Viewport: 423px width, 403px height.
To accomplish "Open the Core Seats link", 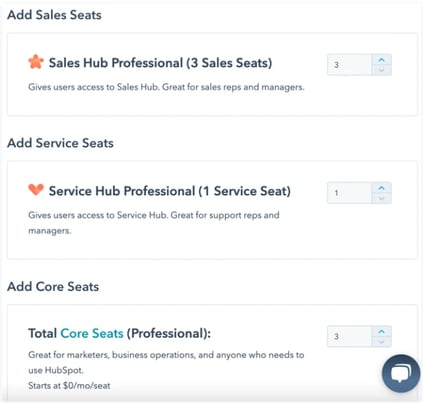I will (92, 333).
